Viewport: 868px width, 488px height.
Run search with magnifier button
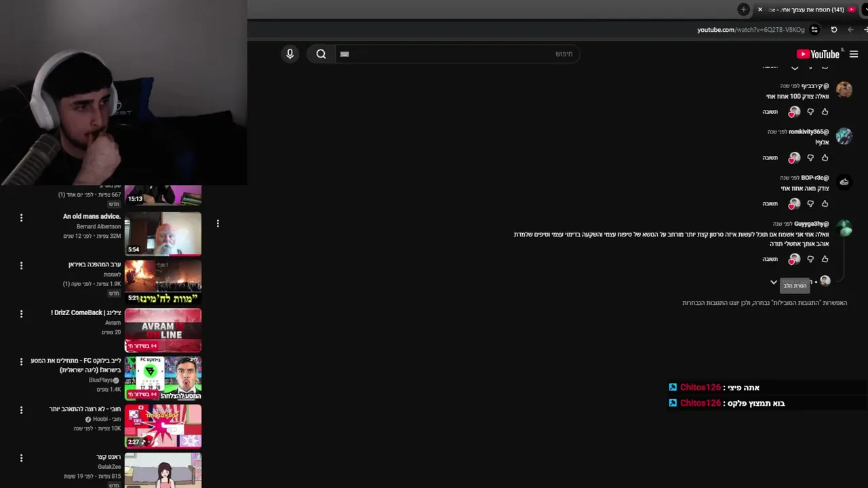321,54
